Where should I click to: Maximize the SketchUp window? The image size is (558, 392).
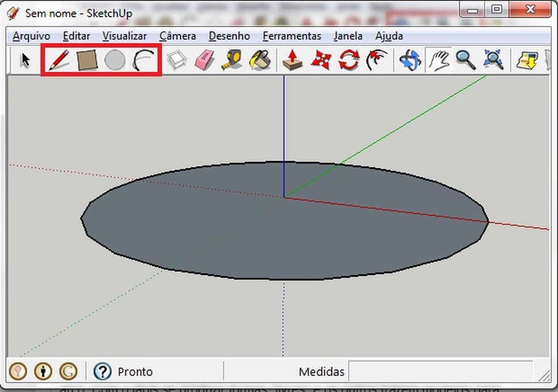pyautogui.click(x=497, y=9)
